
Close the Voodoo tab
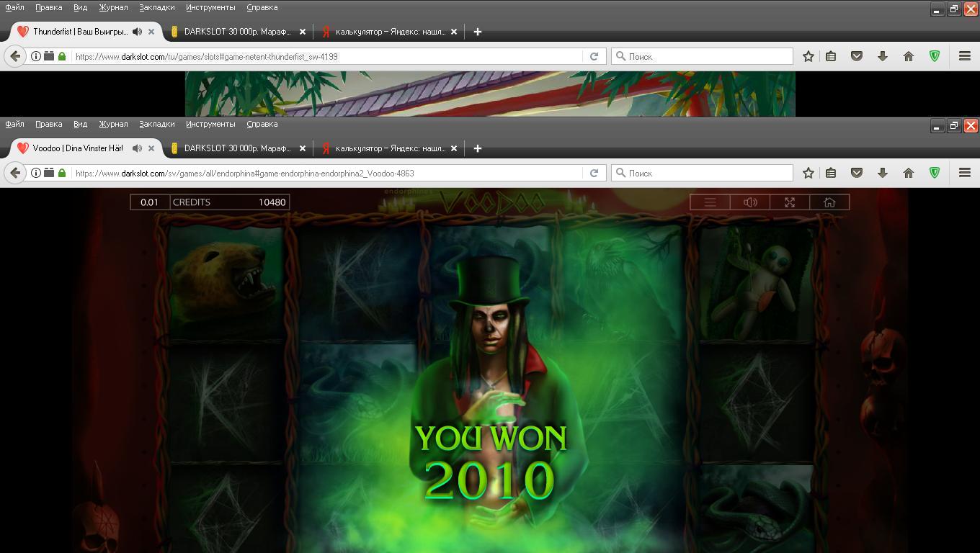point(151,148)
